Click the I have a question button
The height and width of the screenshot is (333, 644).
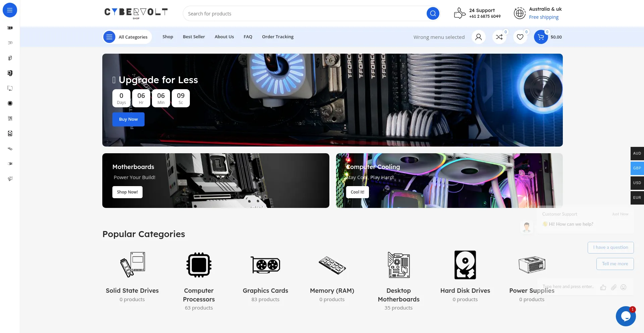pyautogui.click(x=610, y=247)
